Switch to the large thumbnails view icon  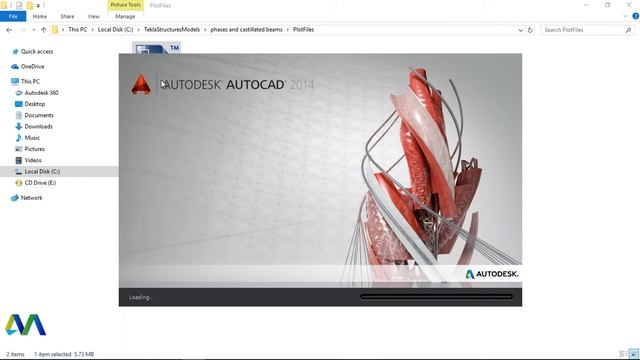(633, 354)
